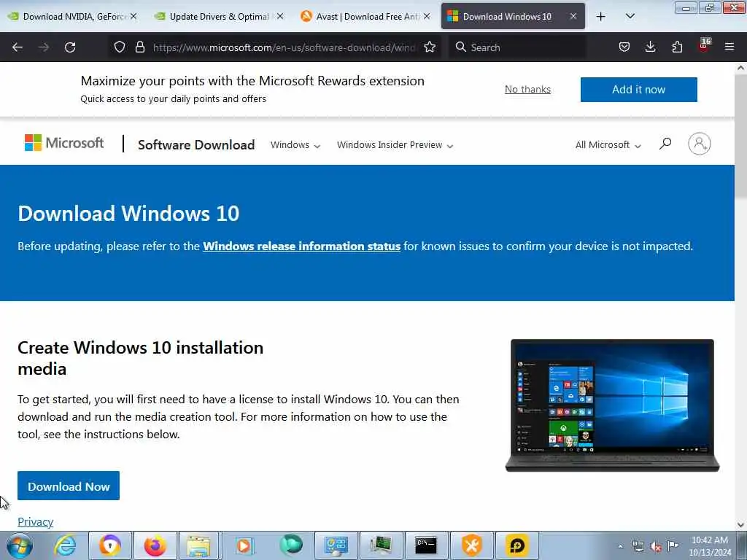The image size is (747, 560).
Task: Click the taskbar shield icon next to Explorer
Action: [109, 545]
